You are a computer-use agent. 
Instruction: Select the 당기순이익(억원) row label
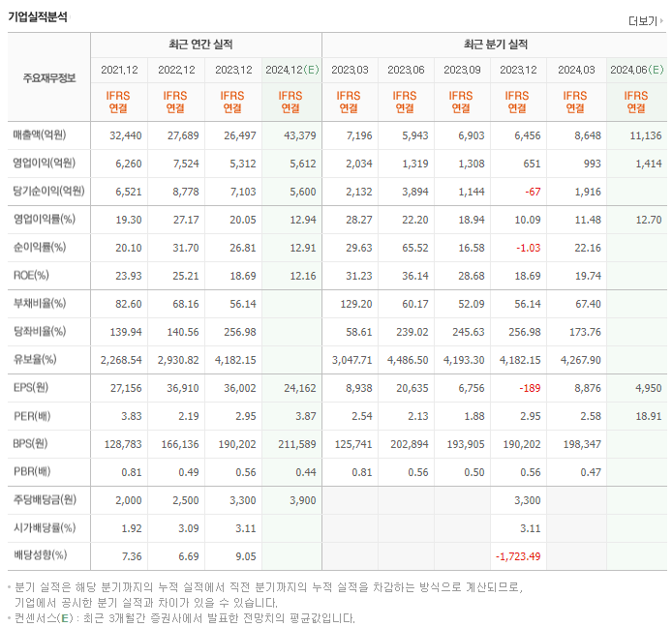48,191
